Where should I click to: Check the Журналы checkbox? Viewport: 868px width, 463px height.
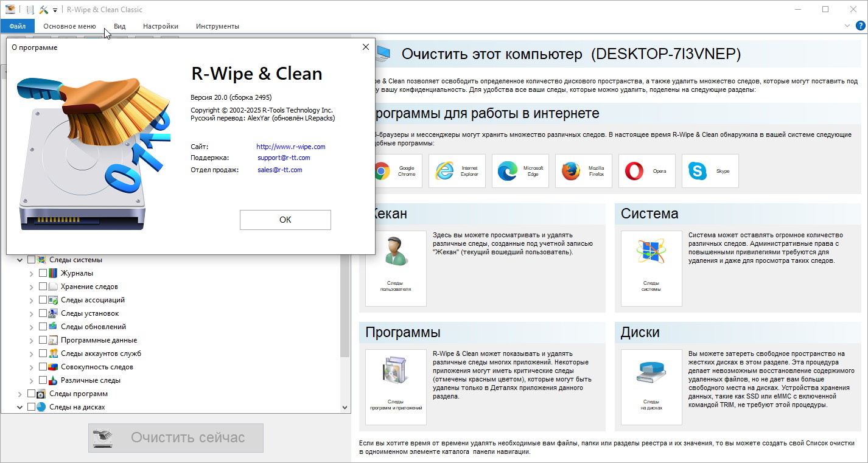(43, 273)
